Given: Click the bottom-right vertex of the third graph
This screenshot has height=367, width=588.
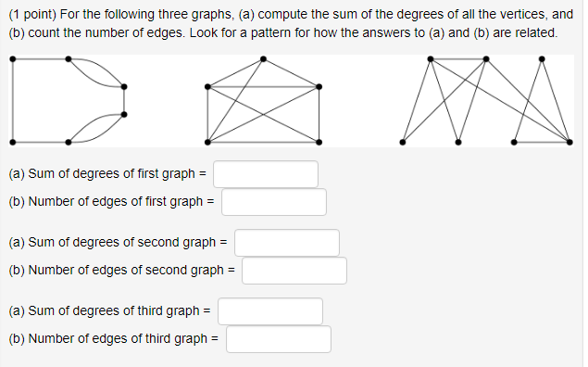Looking at the screenshot, I should (x=569, y=142).
